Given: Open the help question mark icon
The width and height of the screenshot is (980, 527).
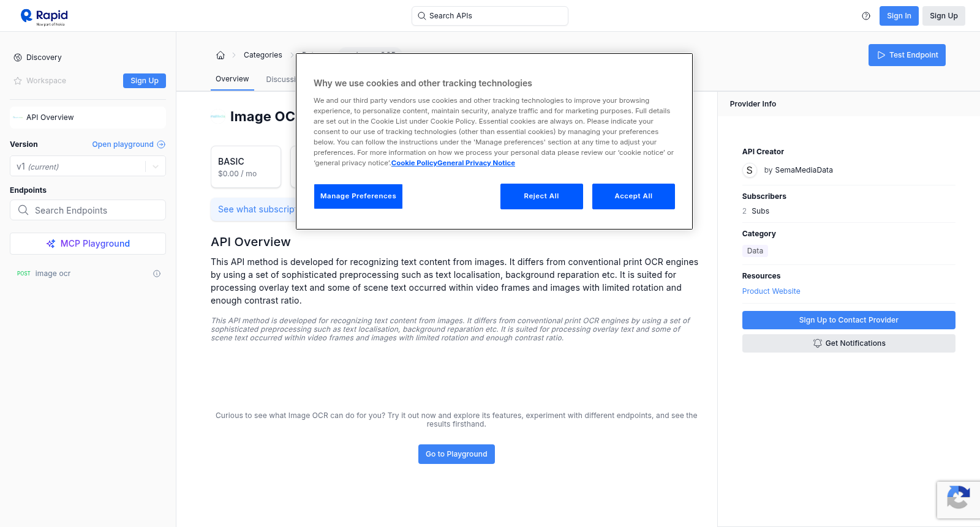Looking at the screenshot, I should click(866, 16).
